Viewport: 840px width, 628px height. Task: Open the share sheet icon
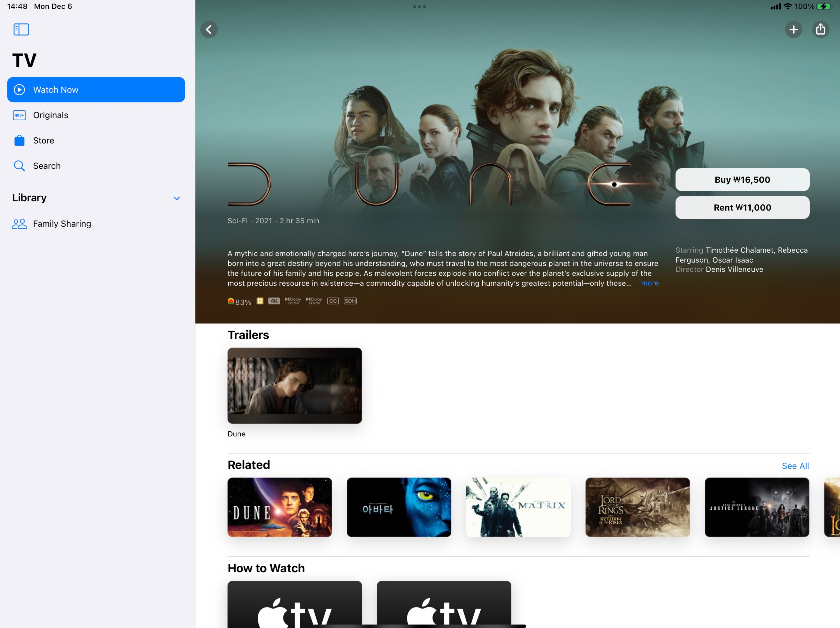point(820,29)
